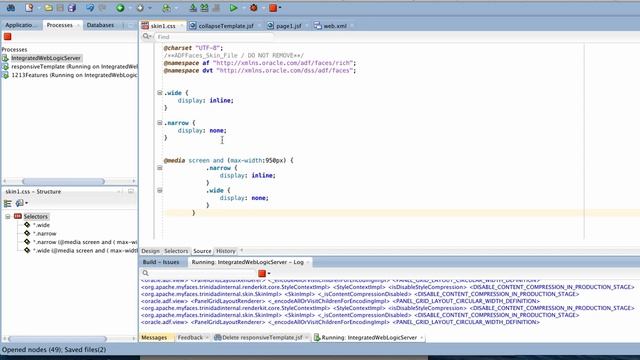Click the grayed cancel build icon

(x=216, y=7)
